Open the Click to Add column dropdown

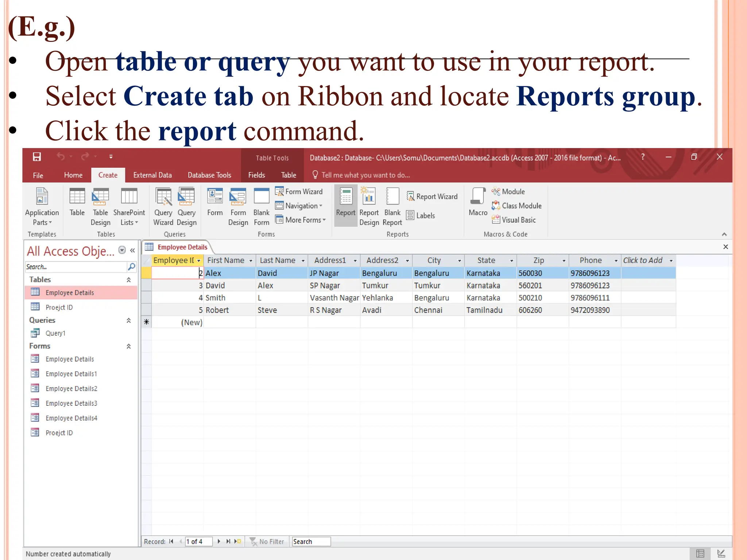point(671,261)
